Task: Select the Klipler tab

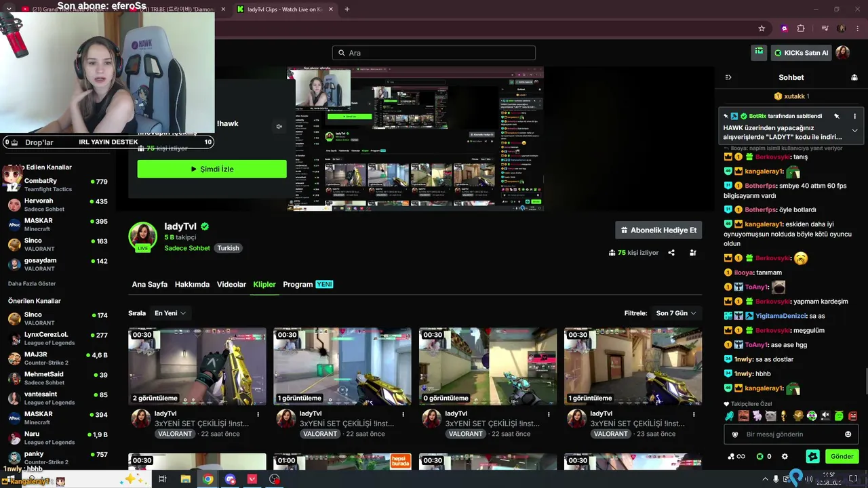Action: click(x=264, y=285)
